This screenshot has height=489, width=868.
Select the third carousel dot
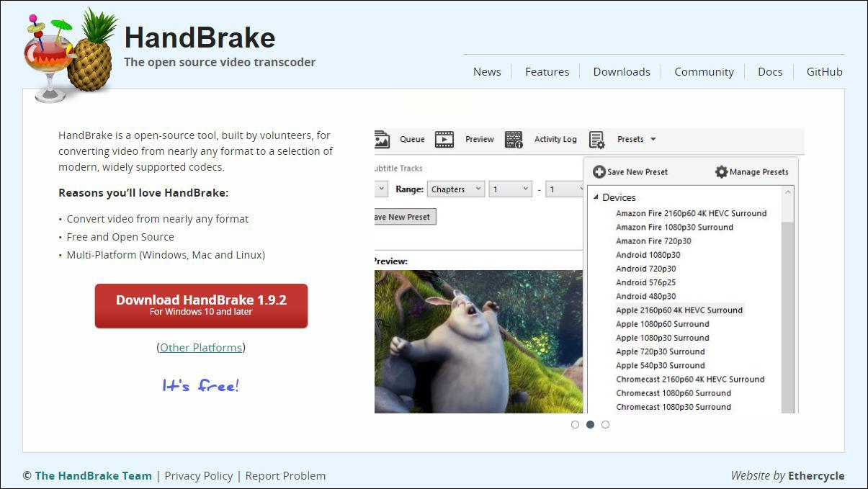[605, 425]
